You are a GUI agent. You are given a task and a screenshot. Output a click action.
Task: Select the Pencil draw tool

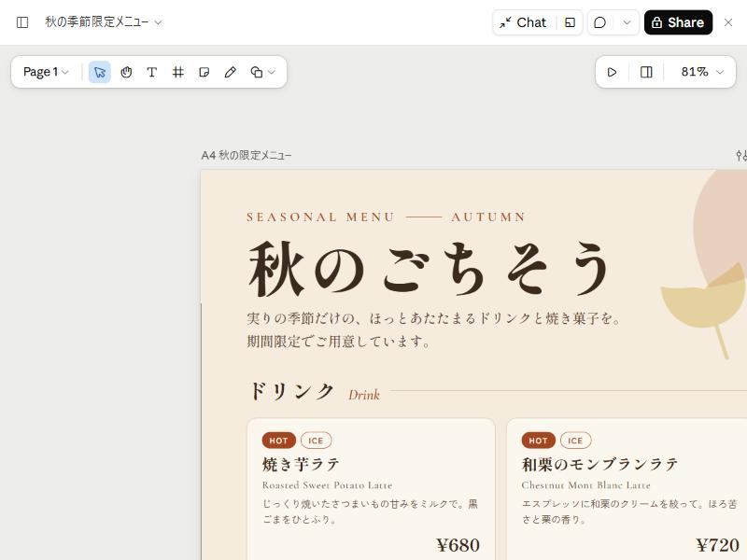(230, 72)
